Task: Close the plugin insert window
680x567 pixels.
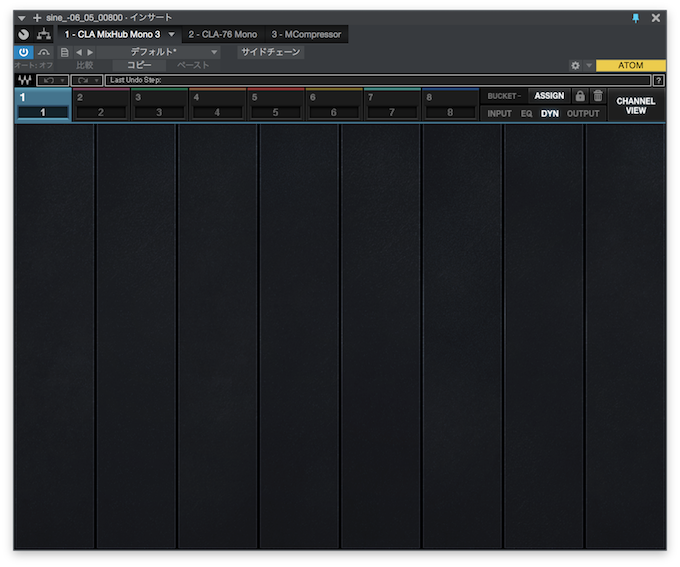Action: [x=656, y=18]
